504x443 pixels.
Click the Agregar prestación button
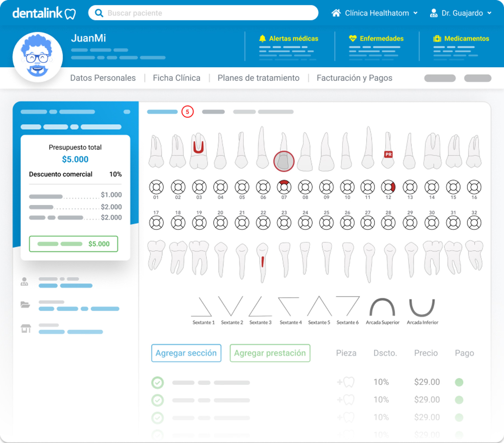click(270, 353)
